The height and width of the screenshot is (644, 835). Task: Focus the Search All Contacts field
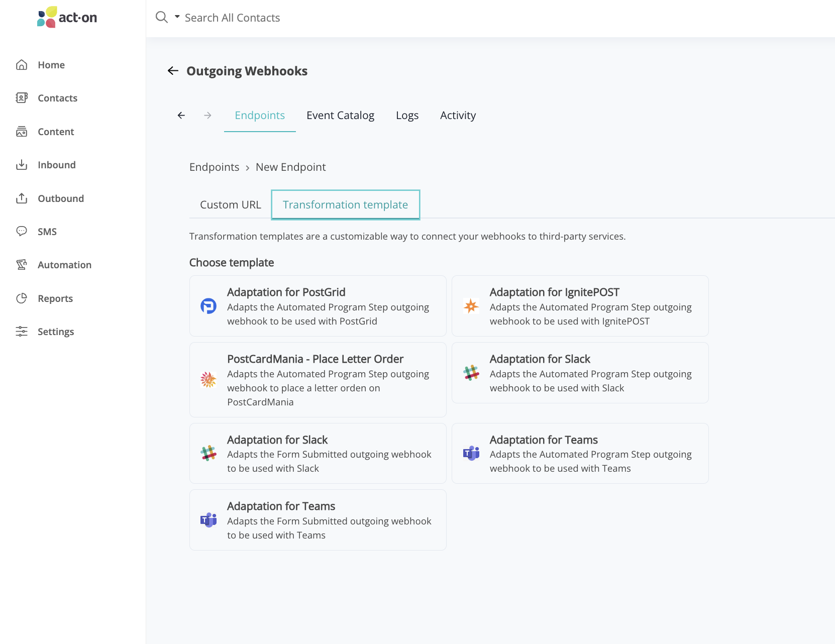(232, 18)
